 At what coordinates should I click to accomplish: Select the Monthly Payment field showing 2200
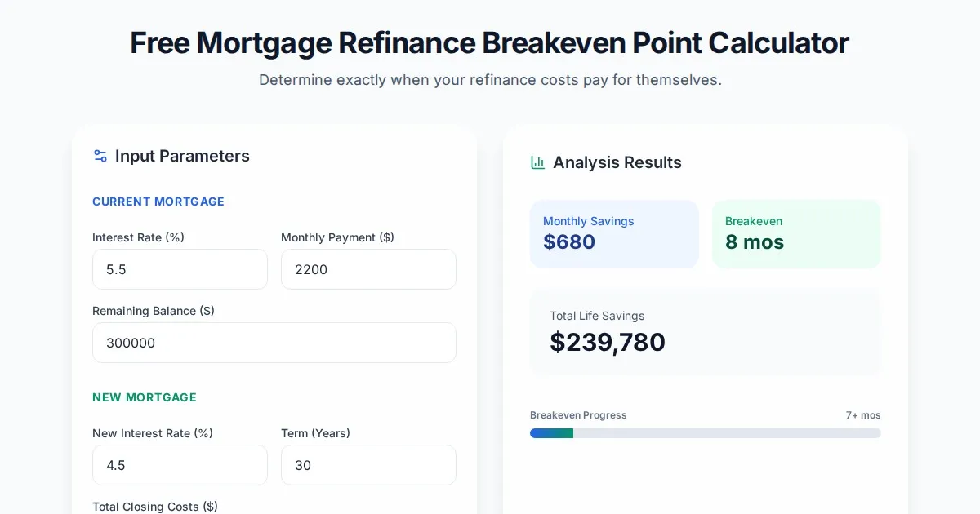(x=368, y=269)
